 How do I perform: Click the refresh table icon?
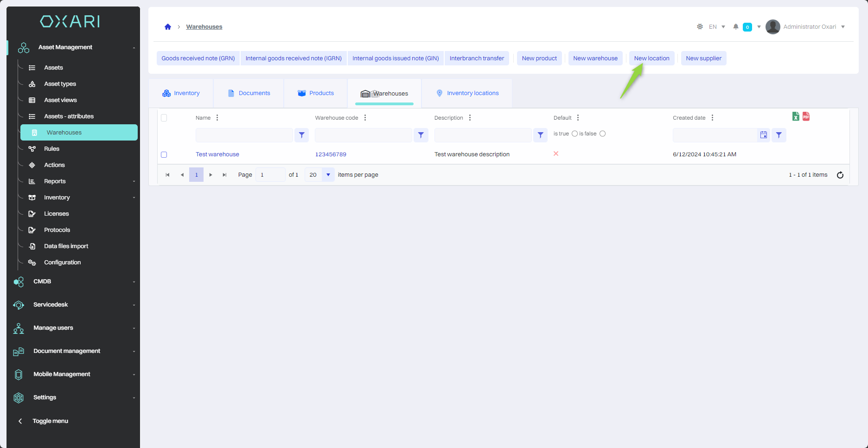840,175
